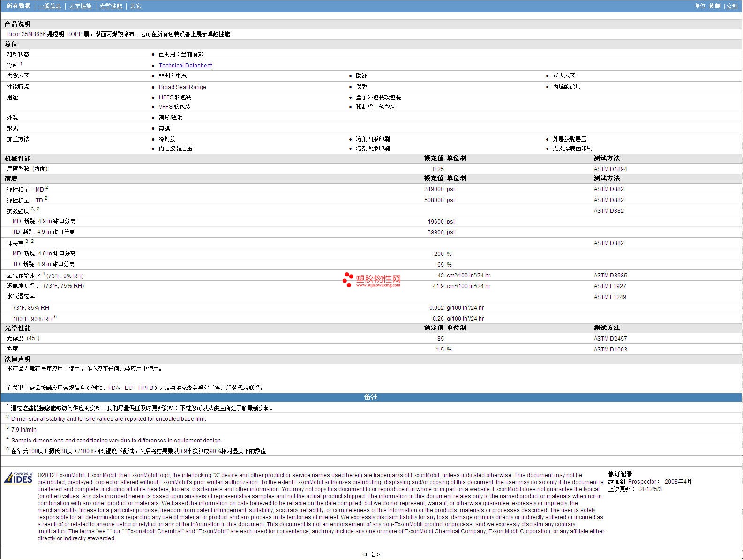Click the 总体 section header

tap(11, 44)
